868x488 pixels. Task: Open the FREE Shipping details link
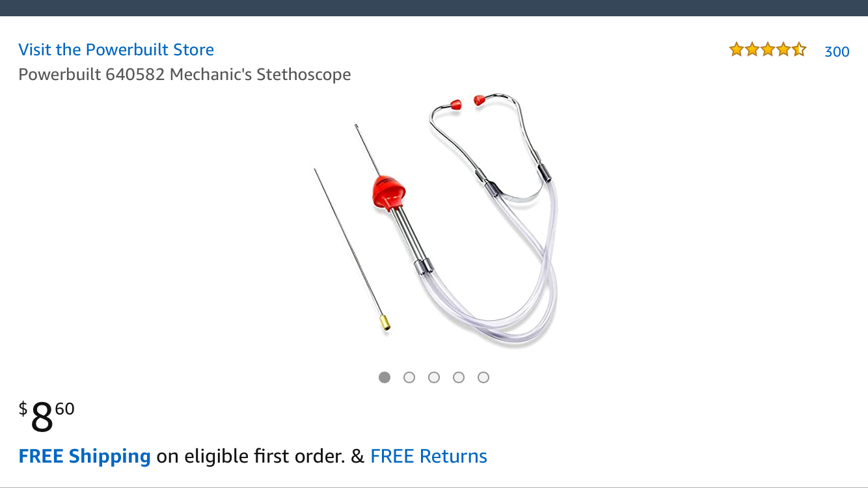pyautogui.click(x=85, y=456)
